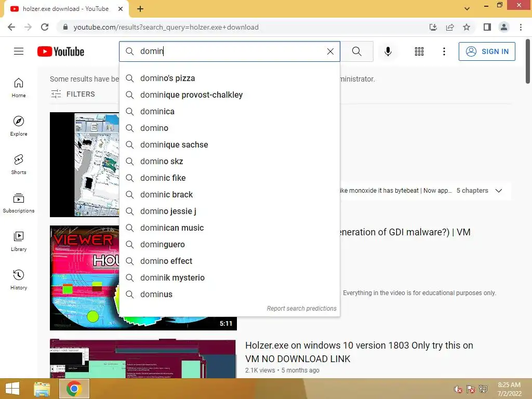Select suggestion "dominic fike"
Viewport: 532px width, 399px height.
230,178
